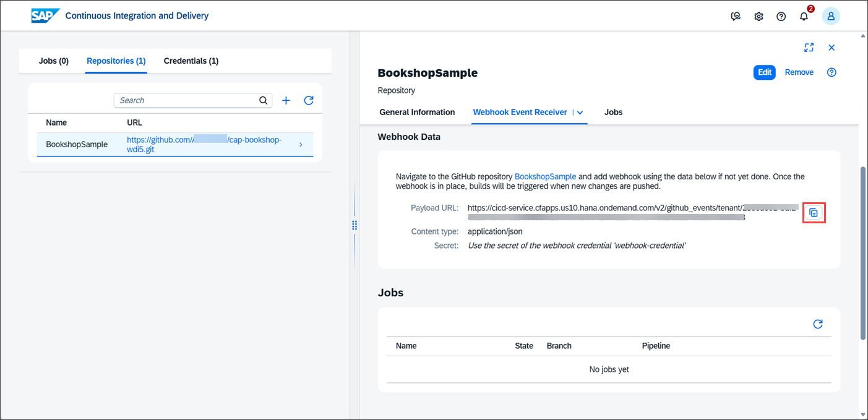Select Webhook Event Receiver tab

pos(520,112)
